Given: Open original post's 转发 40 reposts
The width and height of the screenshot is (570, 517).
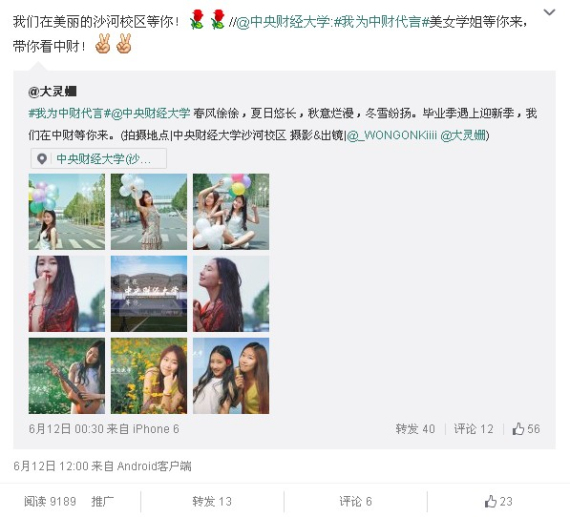Looking at the screenshot, I should pyautogui.click(x=415, y=429).
